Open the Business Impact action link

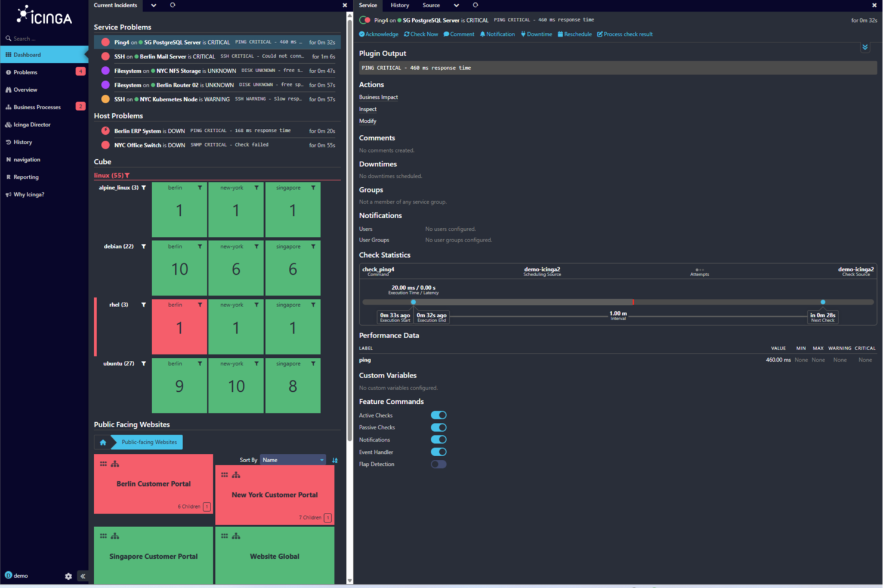tap(378, 97)
